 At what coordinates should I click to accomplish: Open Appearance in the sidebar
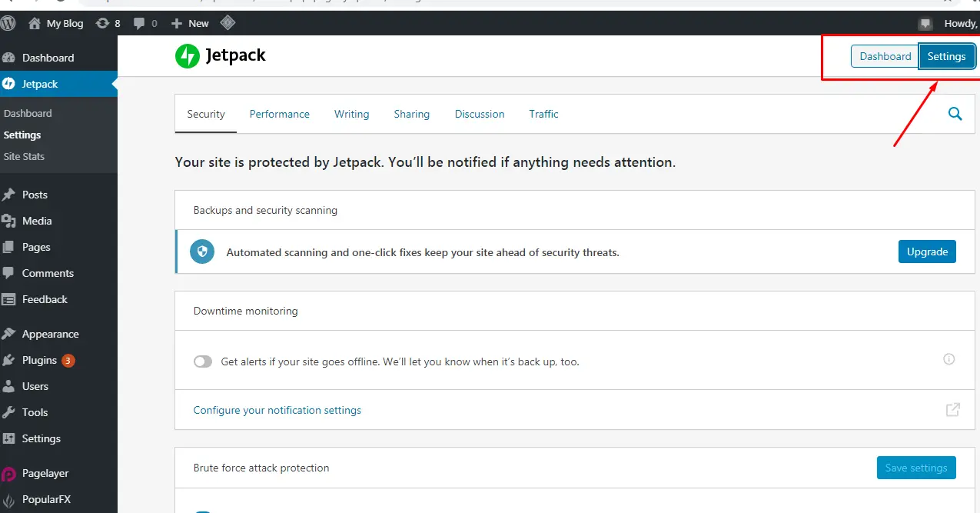pyautogui.click(x=58, y=334)
